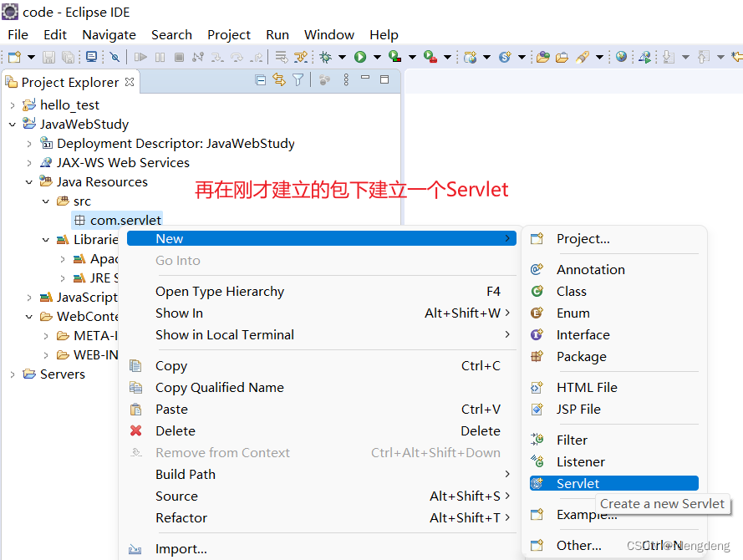Screen dimensions: 743x560
Task: Expand Deployment Descriptor: JavaWebStudy
Action: 29,144
